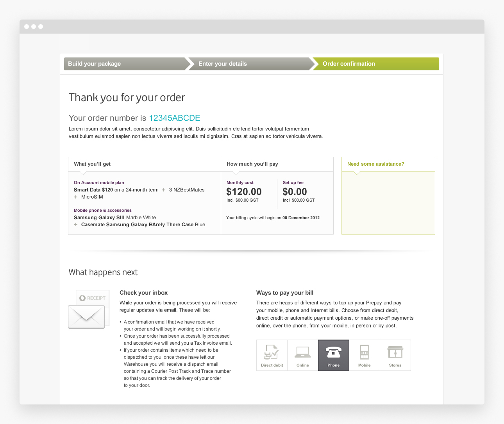This screenshot has height=424, width=504.
Task: Click the What you'll get panel header
Action: click(x=92, y=164)
